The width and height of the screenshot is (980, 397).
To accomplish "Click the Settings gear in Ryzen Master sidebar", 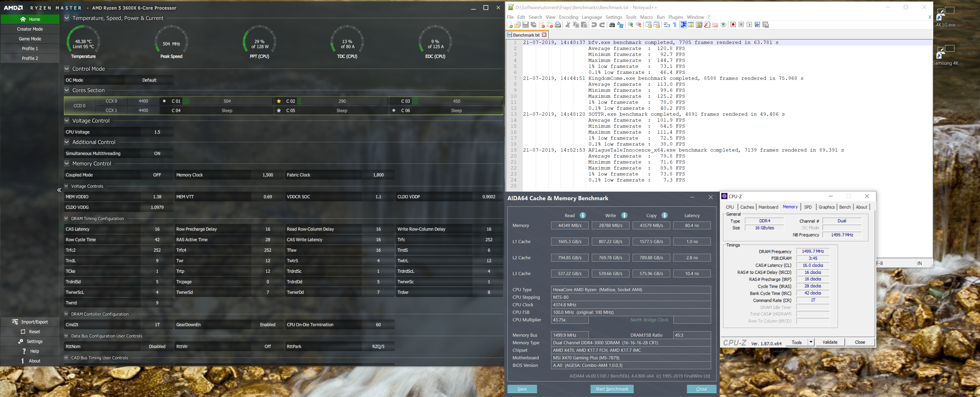I will point(21,341).
